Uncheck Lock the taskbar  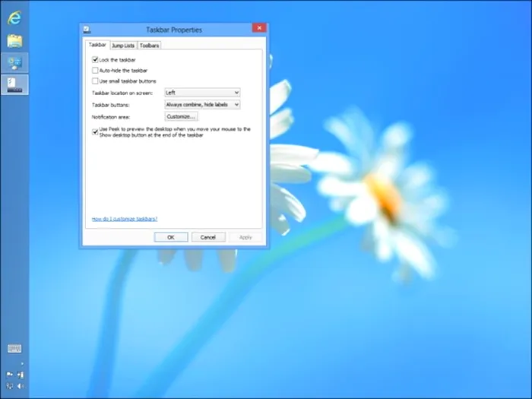(x=95, y=60)
